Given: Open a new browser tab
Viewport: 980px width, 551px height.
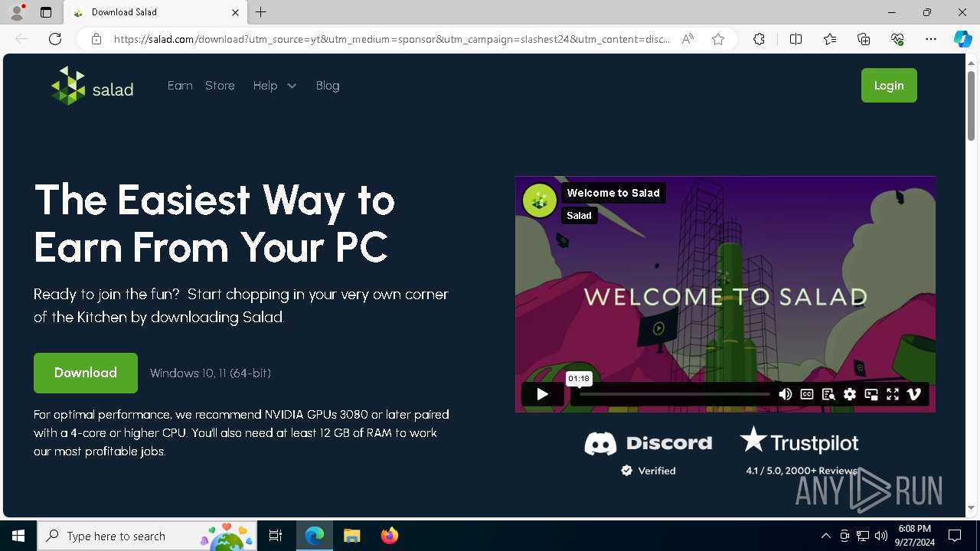Looking at the screenshot, I should (261, 12).
